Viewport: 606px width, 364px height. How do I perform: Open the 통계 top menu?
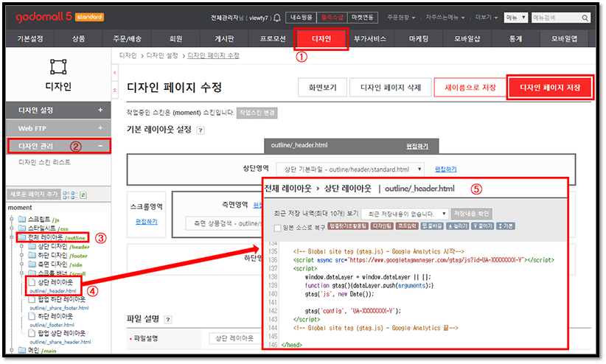515,38
